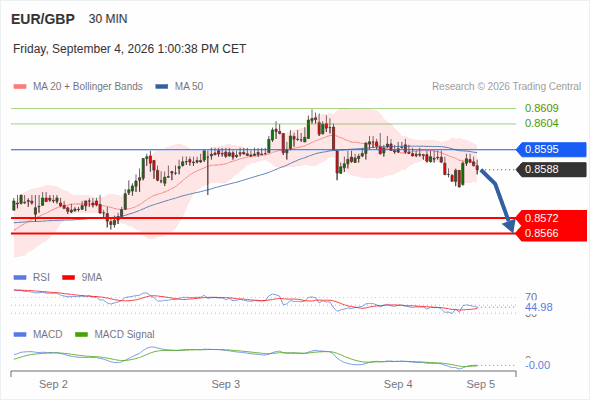This screenshot has width=590, height=400.
Task: Click the red 0.8572 support price tag
Action: (551, 218)
